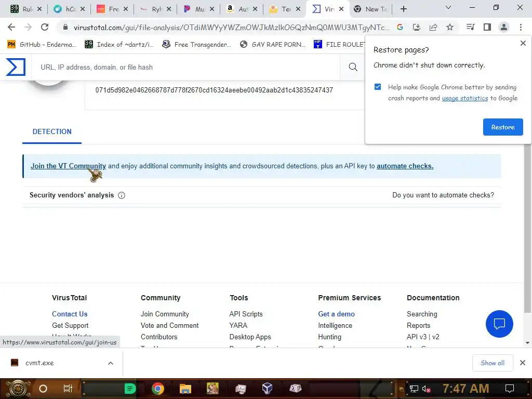Click the tab search chevron
This screenshot has height=399, width=532.
click(448, 7)
